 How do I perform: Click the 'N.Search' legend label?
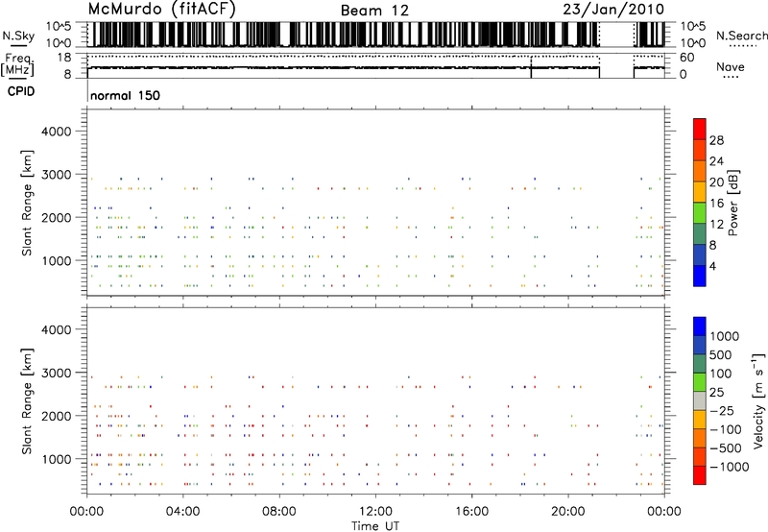point(741,36)
